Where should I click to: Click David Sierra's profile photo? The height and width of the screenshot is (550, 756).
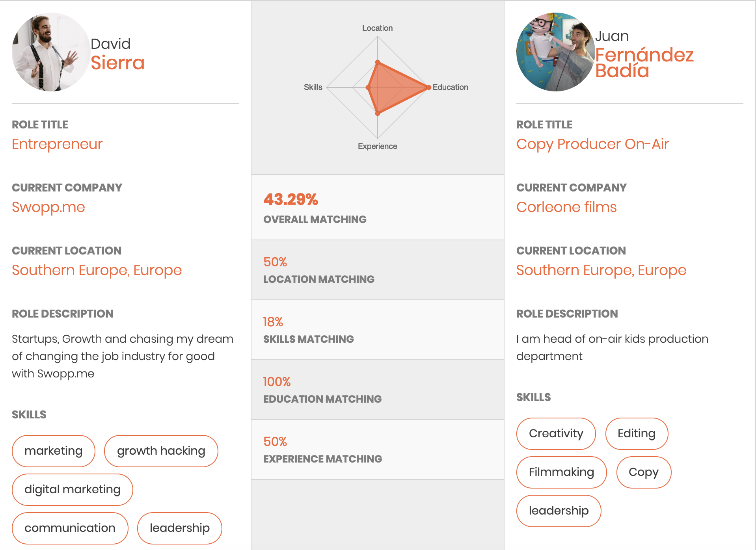(51, 52)
